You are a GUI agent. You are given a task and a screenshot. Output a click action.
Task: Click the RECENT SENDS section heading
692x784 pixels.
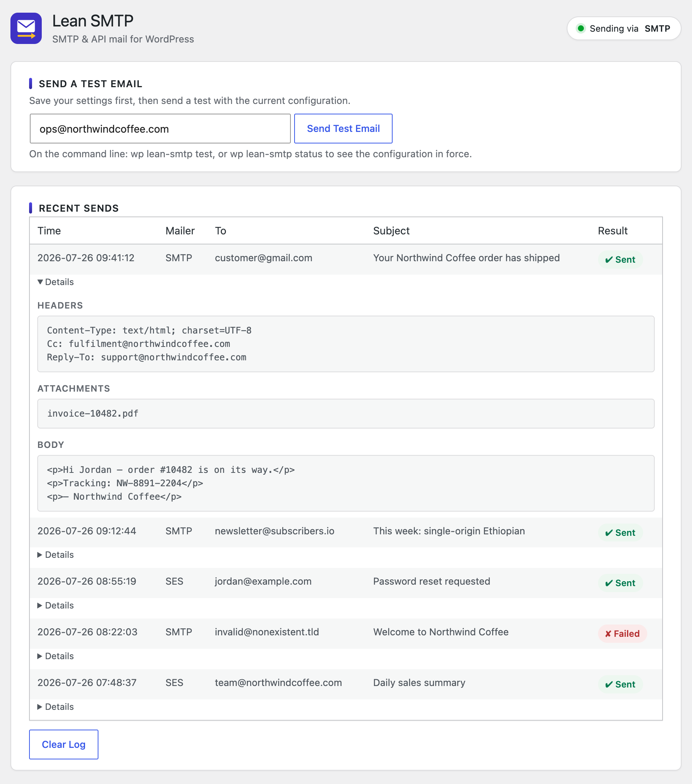point(79,208)
